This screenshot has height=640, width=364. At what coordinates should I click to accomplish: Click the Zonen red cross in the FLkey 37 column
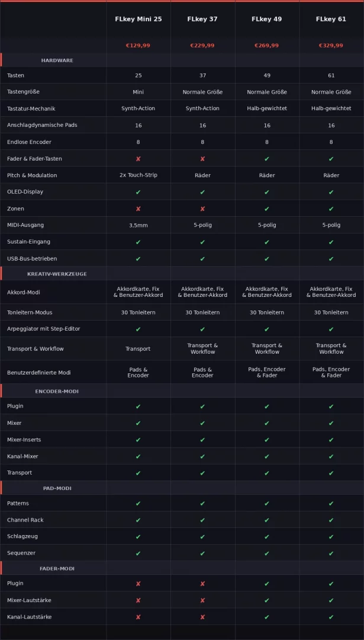pos(202,209)
